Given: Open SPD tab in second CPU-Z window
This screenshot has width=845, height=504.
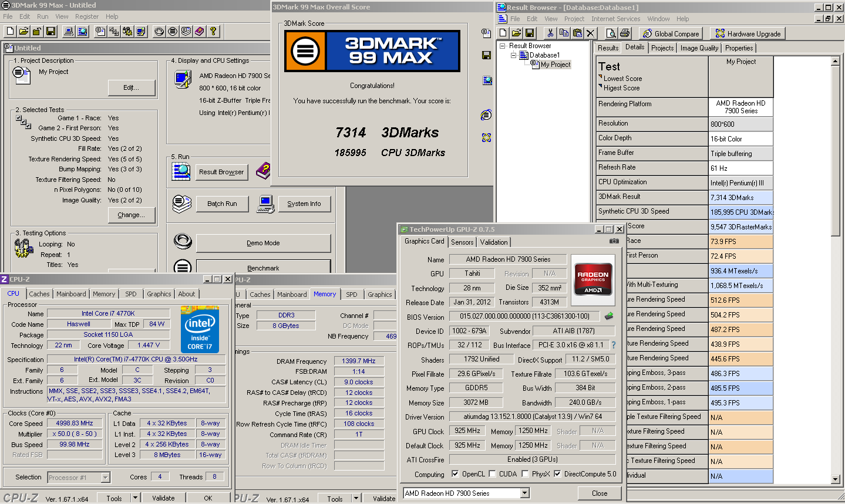Looking at the screenshot, I should pos(352,295).
